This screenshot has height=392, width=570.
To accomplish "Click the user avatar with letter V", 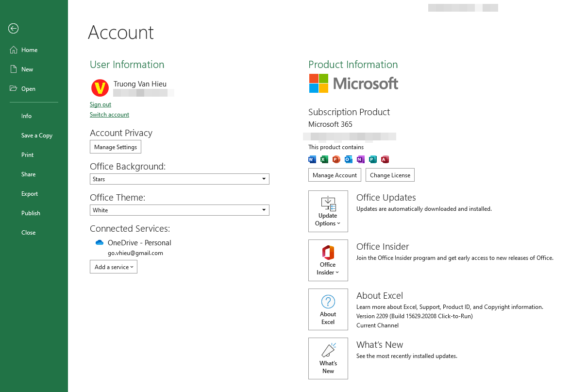I will [x=100, y=88].
